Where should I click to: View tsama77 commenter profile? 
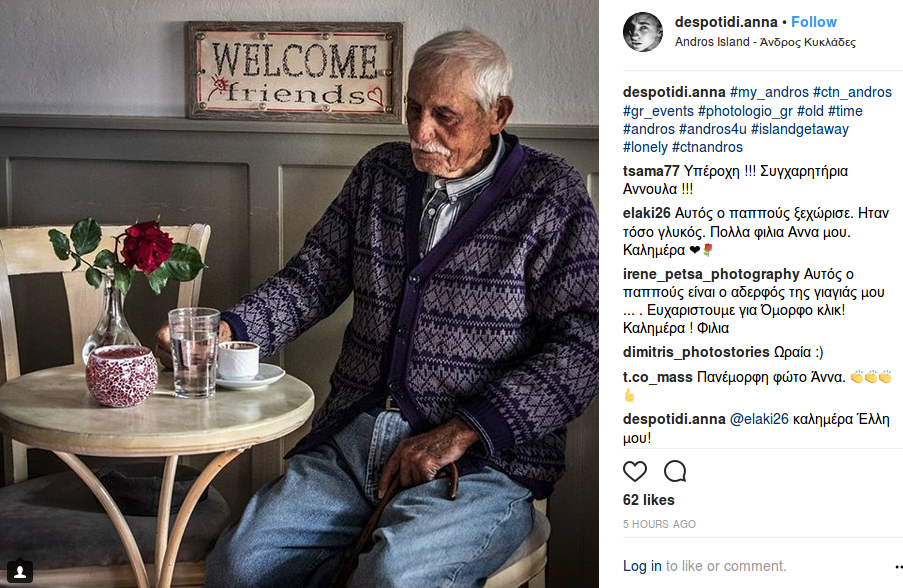(x=651, y=171)
